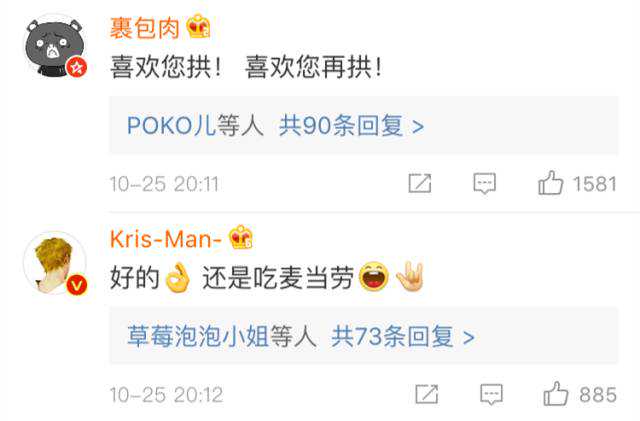
Task: Tap the crown badge beside Kris-Man-
Action: tap(241, 237)
